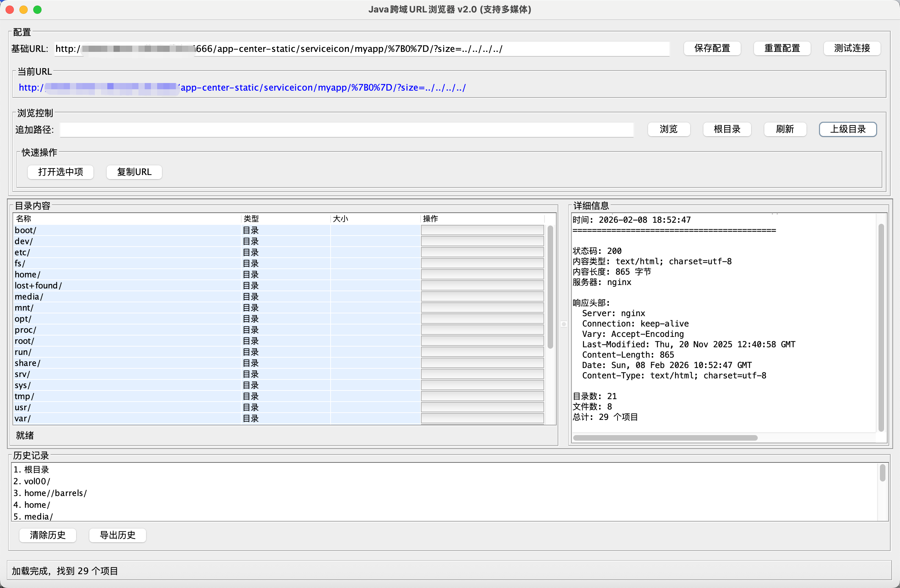
Task: Click 打开选中项 quick action
Action: point(61,172)
